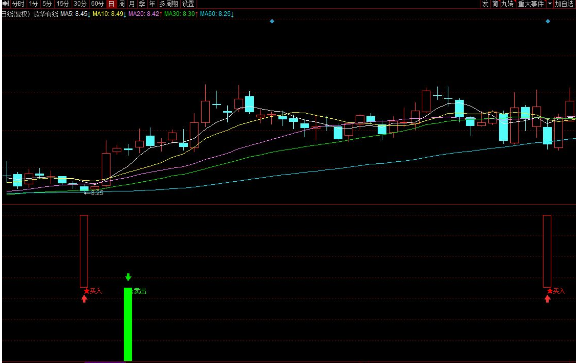Click the right red star 买入 label
This screenshot has width=576, height=363.
coord(556,291)
